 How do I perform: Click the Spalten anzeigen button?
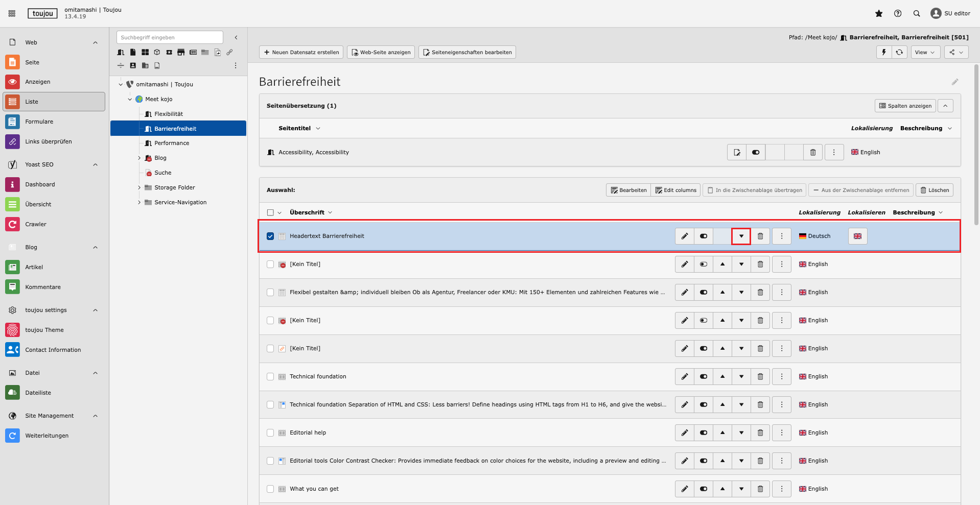905,106
